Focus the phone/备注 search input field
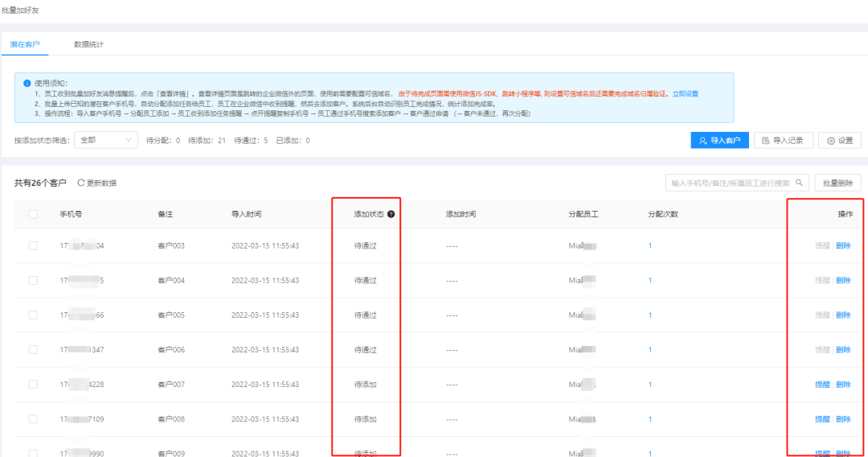Image resolution: width=868 pixels, height=457 pixels. pos(737,183)
